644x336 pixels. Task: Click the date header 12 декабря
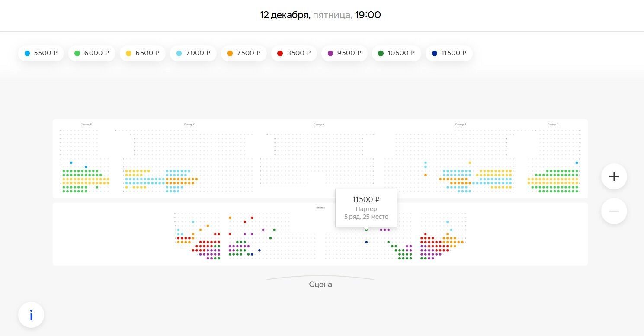tap(285, 15)
